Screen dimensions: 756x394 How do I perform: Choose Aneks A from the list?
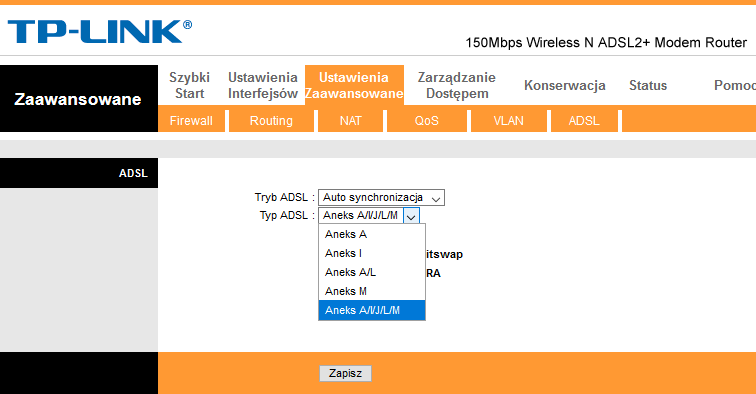pyautogui.click(x=372, y=234)
